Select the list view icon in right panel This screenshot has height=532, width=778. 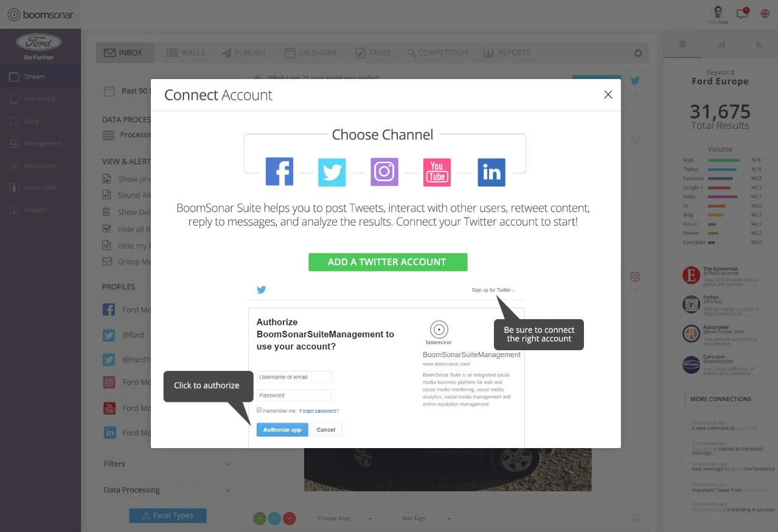pos(682,44)
